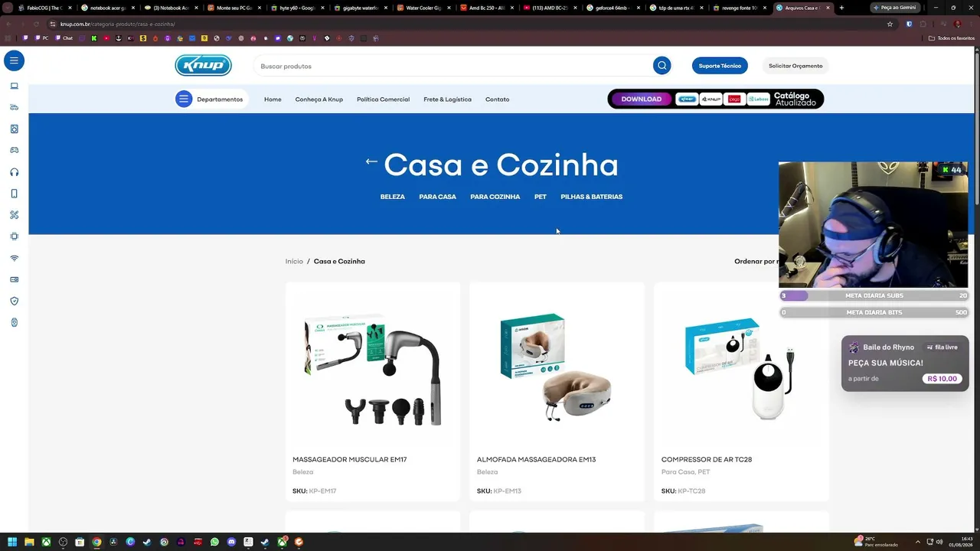Open the Departamentos menu

[211, 99]
